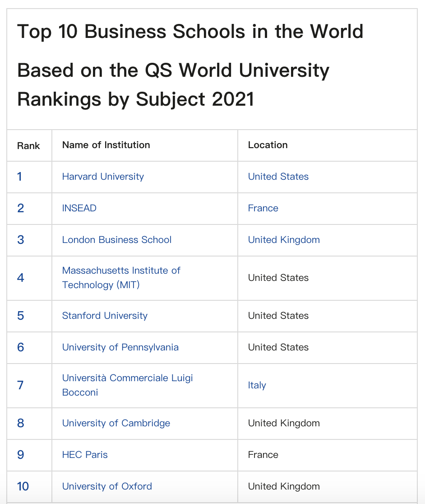Open the INSEAD link
Viewport: 425px width, 504px height.
[79, 208]
